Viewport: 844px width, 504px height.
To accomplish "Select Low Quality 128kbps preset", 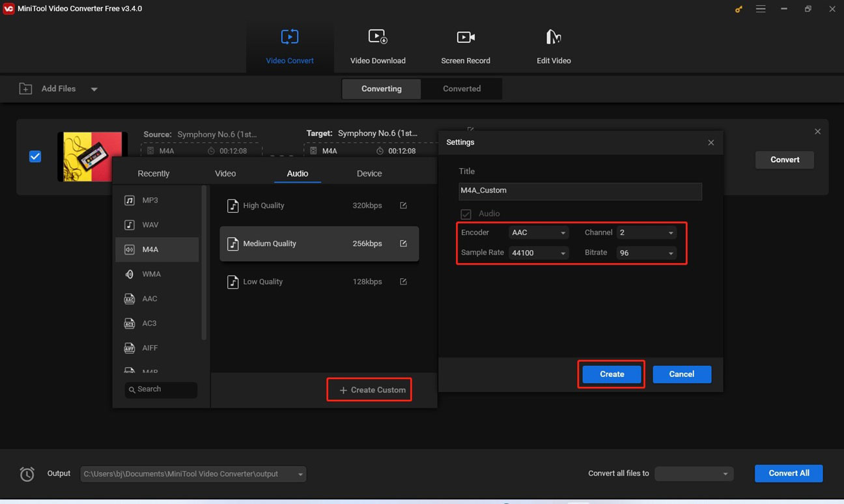I will pyautogui.click(x=319, y=282).
